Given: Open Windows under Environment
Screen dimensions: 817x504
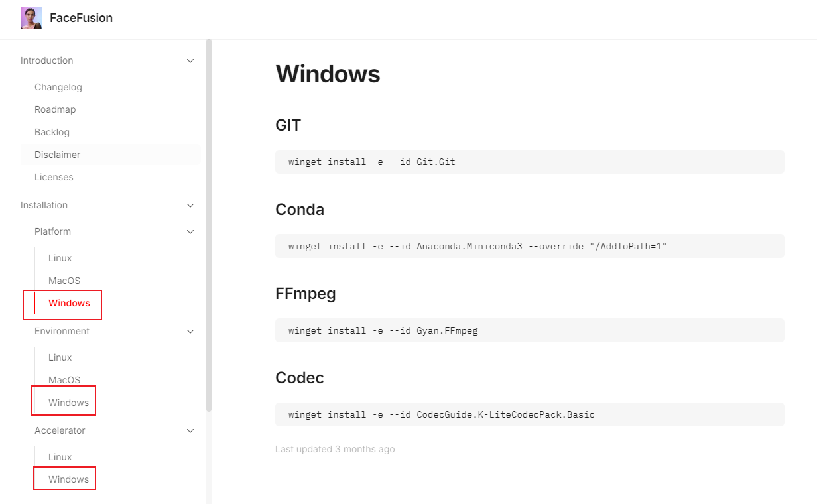Looking at the screenshot, I should pos(68,403).
